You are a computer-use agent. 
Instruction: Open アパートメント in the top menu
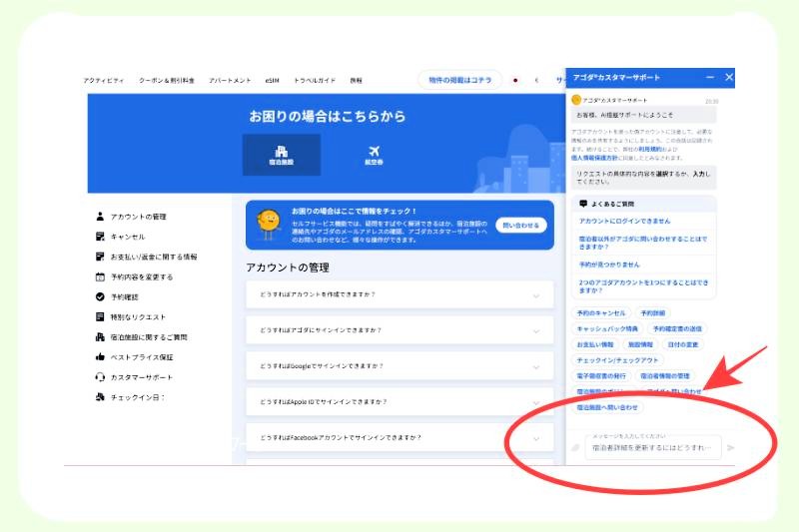230,81
